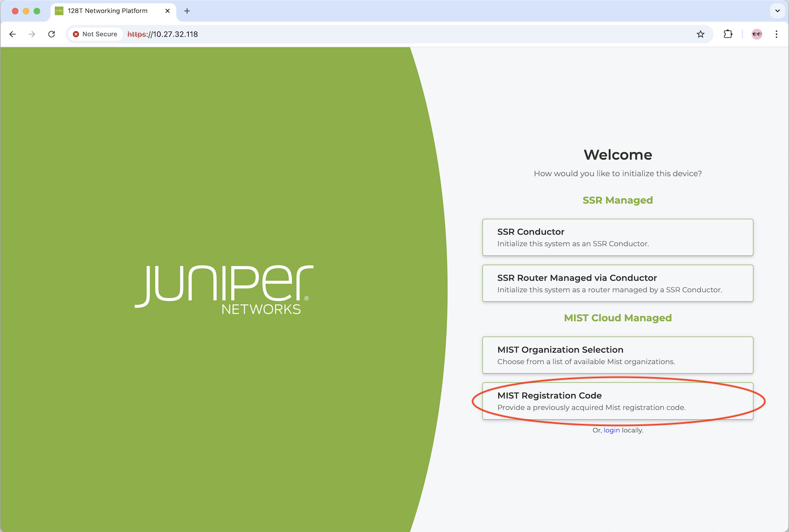
Task: Close the 128T Networking Platform tab
Action: [168, 11]
